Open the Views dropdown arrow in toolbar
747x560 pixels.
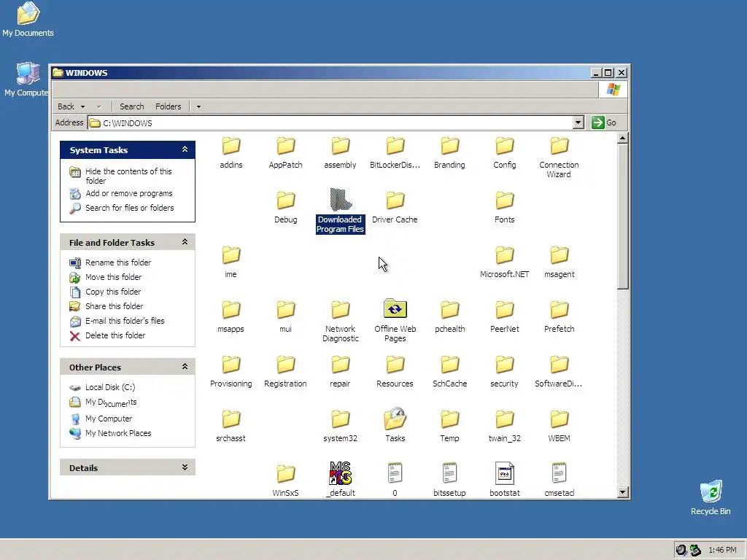click(x=198, y=106)
